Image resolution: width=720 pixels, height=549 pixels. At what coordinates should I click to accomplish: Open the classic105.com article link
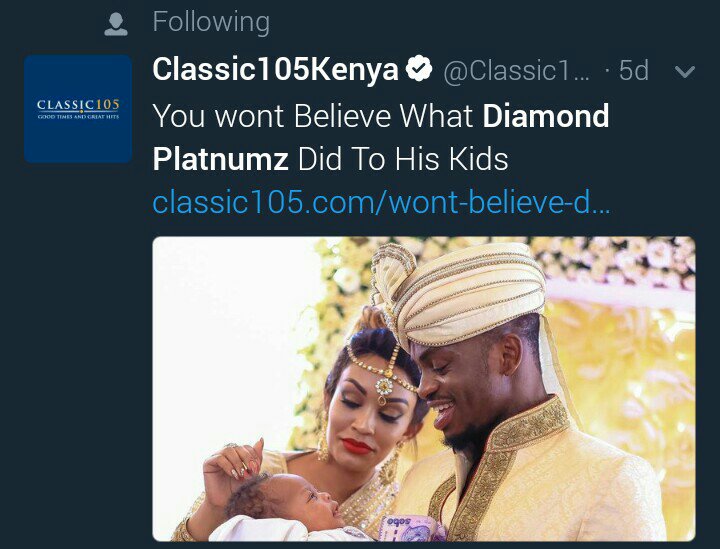pyautogui.click(x=381, y=202)
